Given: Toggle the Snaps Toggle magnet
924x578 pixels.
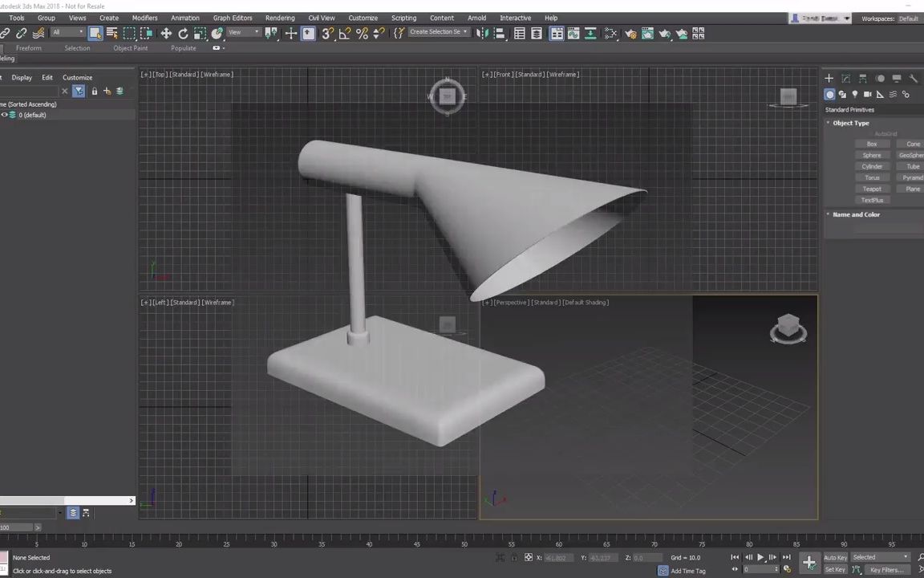Looking at the screenshot, I should [326, 33].
